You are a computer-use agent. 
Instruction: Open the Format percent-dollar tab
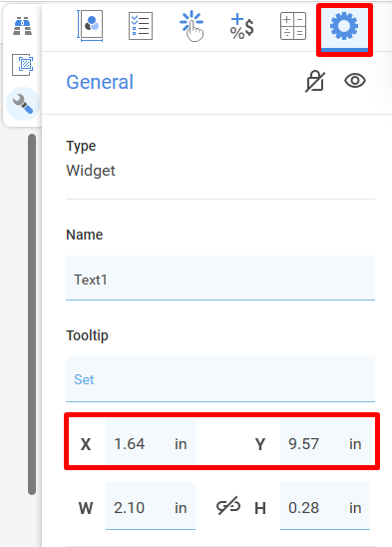click(242, 26)
